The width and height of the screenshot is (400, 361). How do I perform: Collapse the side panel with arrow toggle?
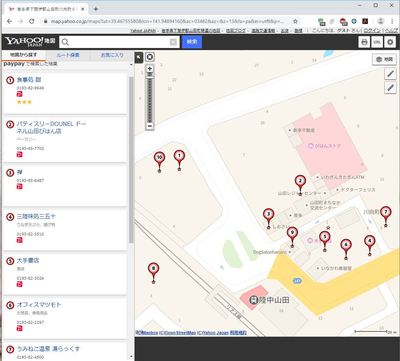point(139,57)
